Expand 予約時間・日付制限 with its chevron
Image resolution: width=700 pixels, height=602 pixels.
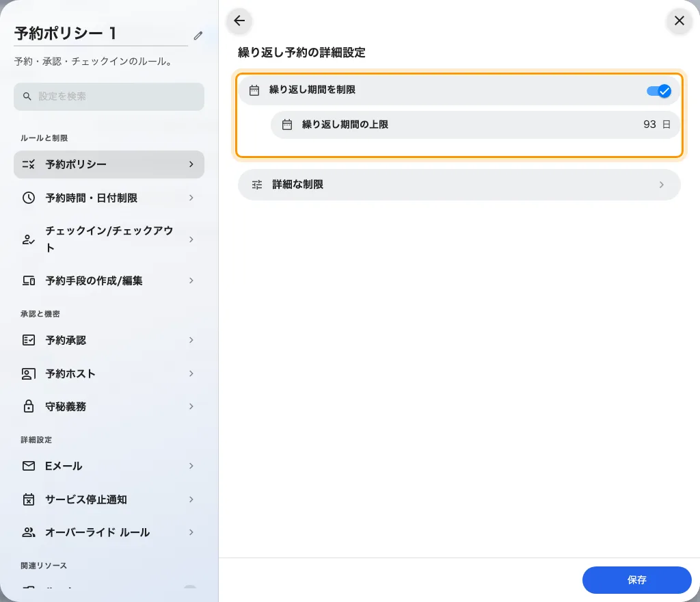191,198
